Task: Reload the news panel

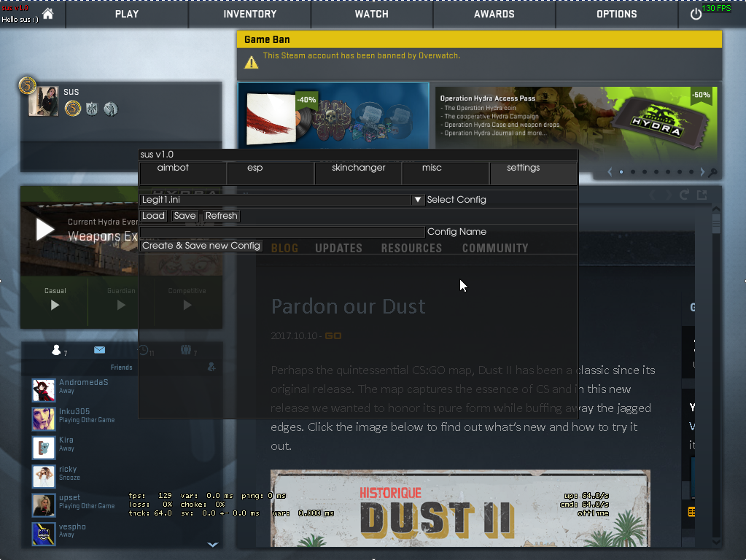Action: [x=684, y=195]
